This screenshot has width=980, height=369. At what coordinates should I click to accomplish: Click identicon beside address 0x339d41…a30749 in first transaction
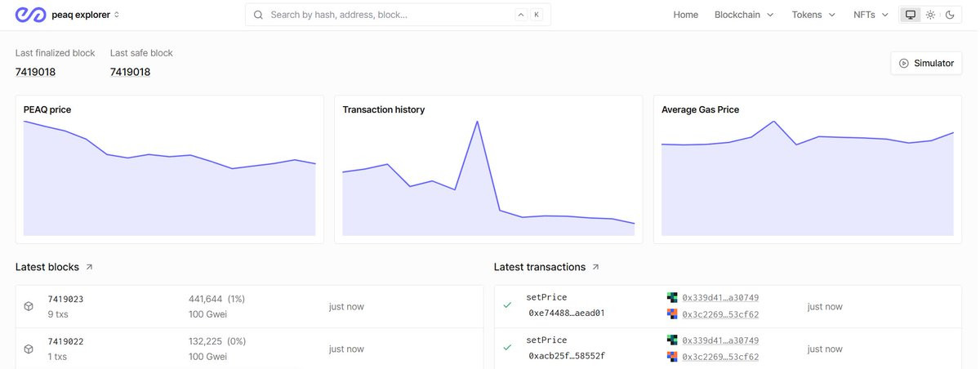coord(672,297)
